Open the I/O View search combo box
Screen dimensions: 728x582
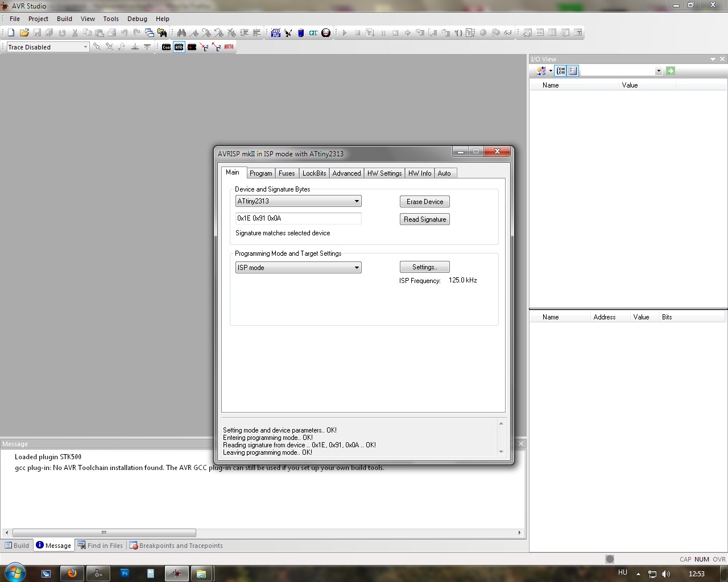(621, 71)
